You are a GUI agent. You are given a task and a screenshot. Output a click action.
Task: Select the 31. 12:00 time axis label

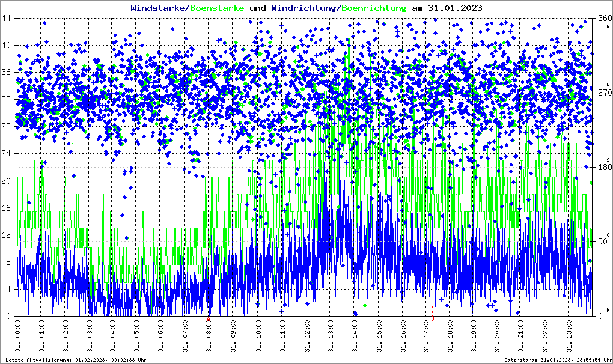coord(305,337)
